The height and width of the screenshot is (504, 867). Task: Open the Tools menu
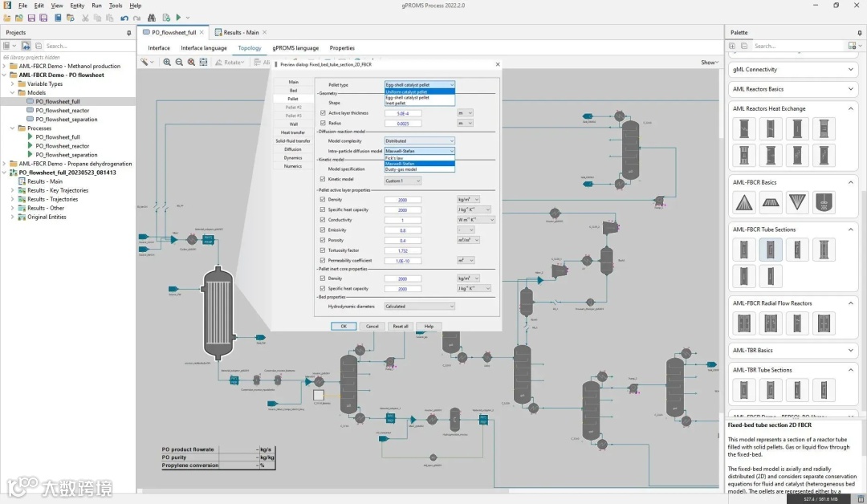[116, 6]
